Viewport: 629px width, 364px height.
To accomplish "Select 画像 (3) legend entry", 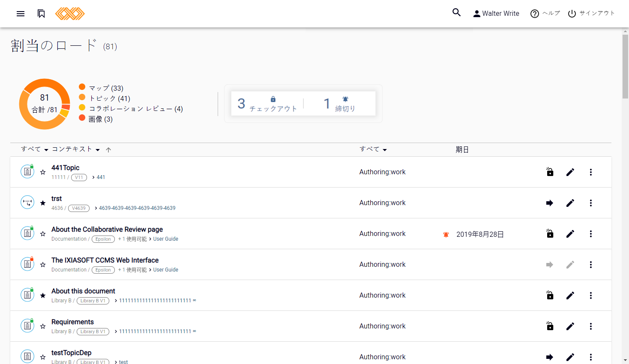I will 96,119.
